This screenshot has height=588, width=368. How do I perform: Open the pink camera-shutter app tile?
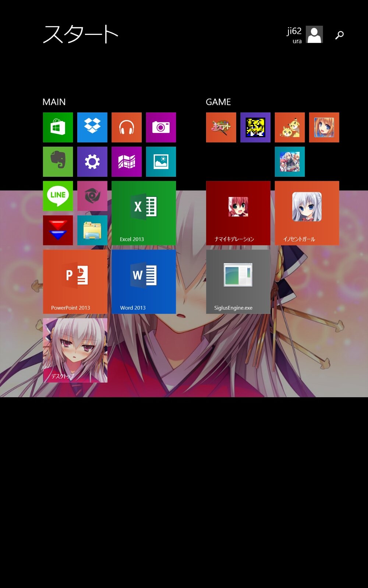pos(92,196)
